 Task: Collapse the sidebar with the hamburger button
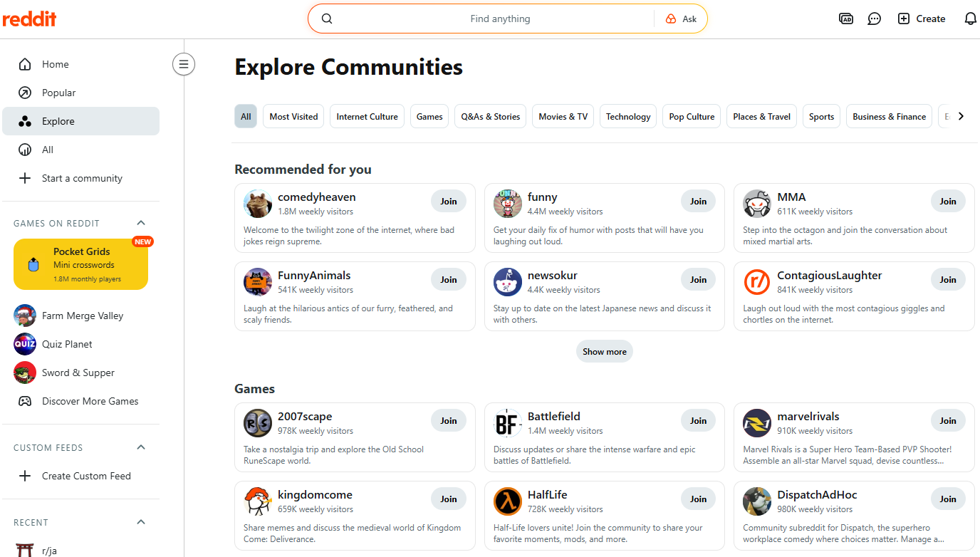click(x=184, y=65)
